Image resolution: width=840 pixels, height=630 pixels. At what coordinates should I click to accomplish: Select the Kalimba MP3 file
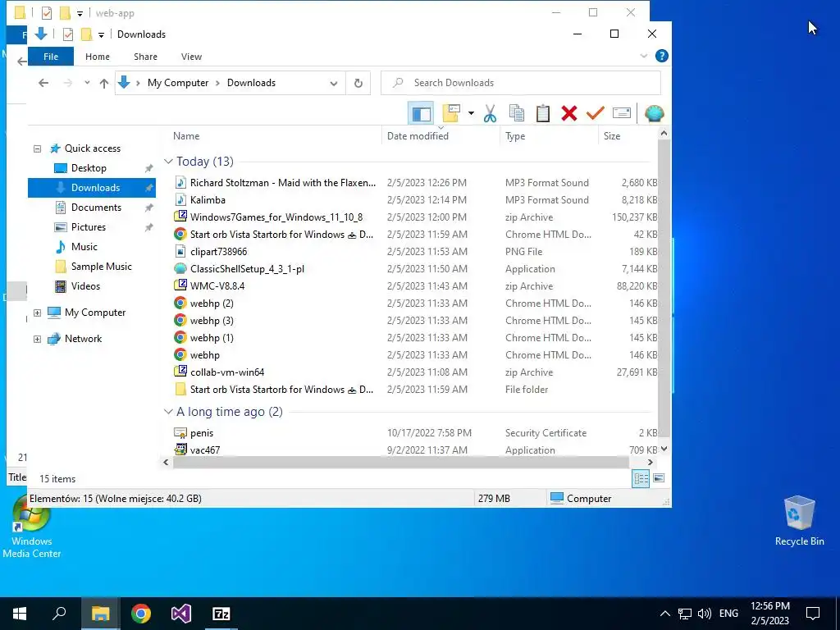click(x=208, y=200)
